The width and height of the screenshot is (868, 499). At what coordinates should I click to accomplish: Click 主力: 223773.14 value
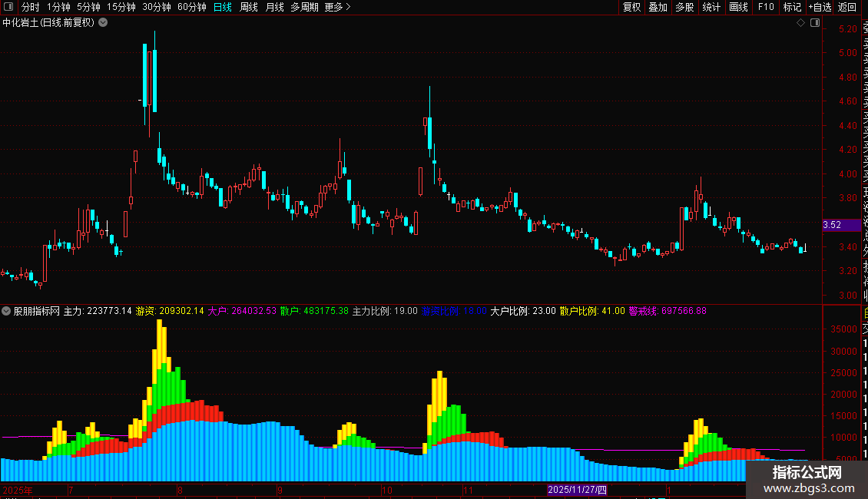pos(98,311)
